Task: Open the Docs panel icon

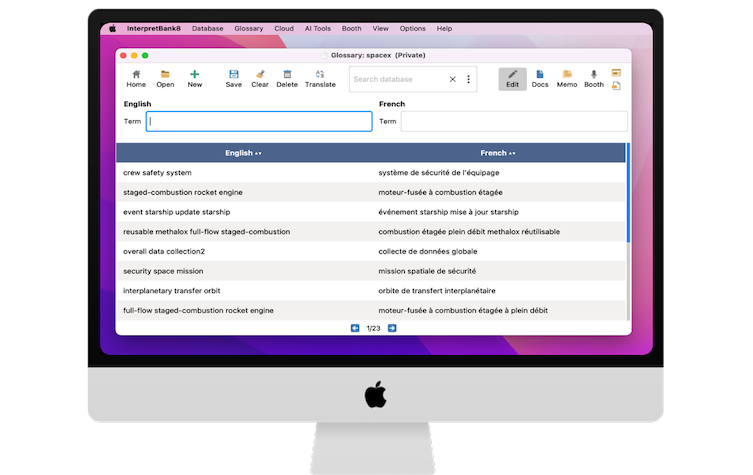Action: click(540, 79)
